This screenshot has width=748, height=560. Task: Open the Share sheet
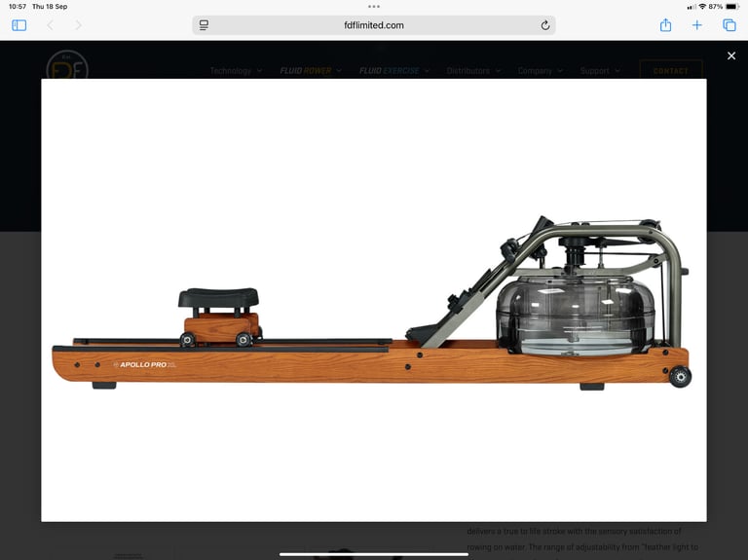[x=665, y=24]
